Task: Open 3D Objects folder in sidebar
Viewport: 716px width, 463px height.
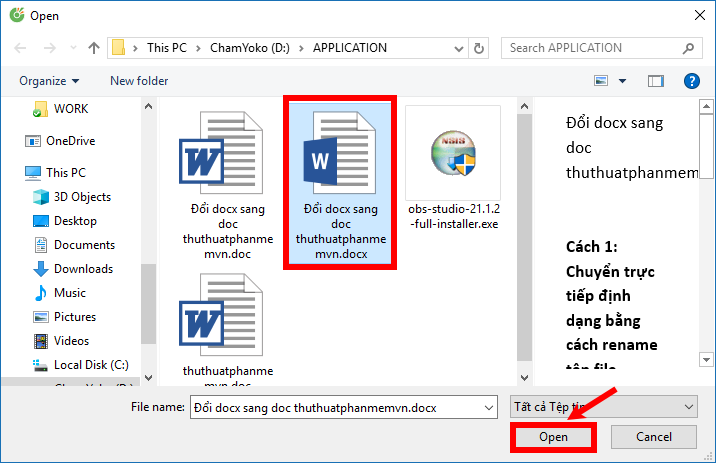Action: (82, 197)
